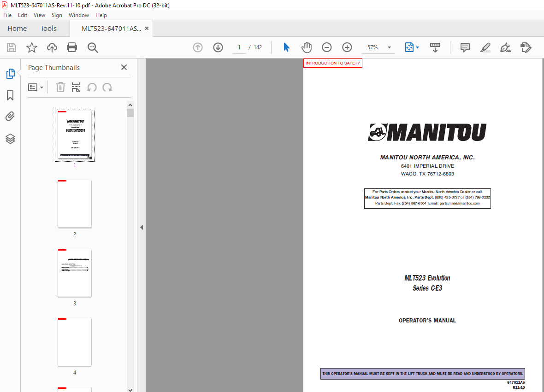Screen dimensions: 544x392
Task: Open the Attachments paperclip panel
Action: tap(10, 117)
